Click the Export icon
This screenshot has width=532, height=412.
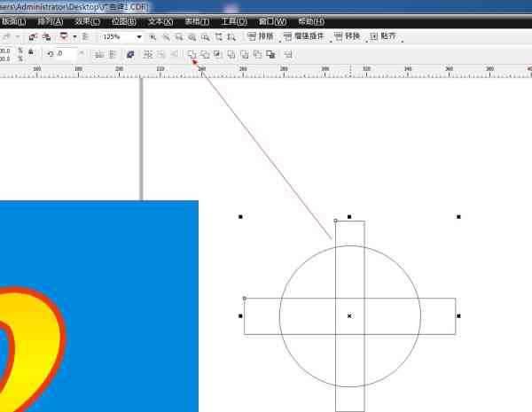(x=46, y=36)
